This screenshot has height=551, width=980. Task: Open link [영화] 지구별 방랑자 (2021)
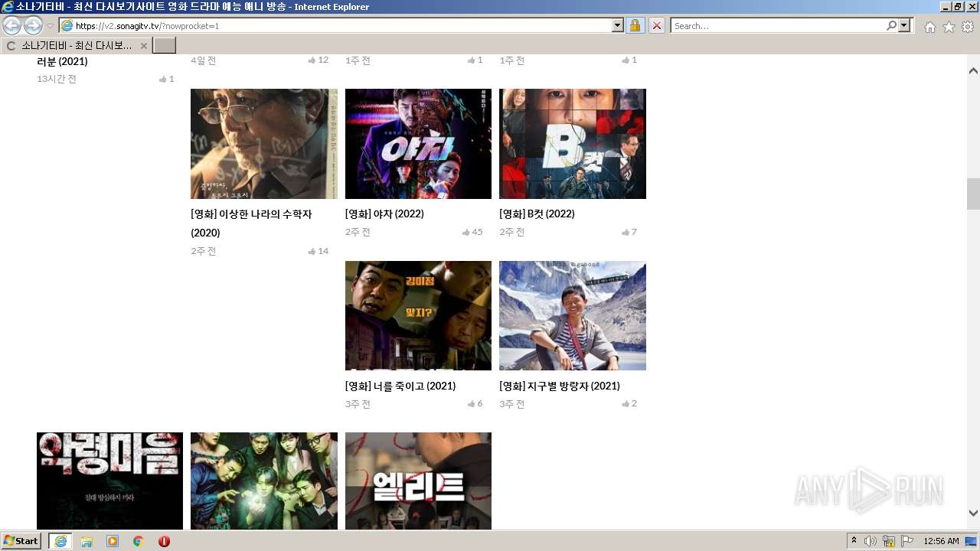[x=560, y=386]
